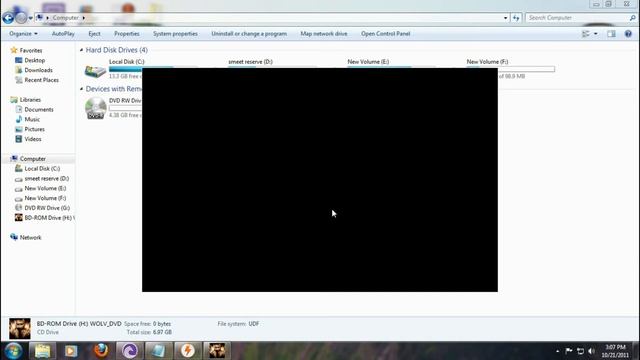640x360 pixels.
Task: Open the Music library
Action: [32, 119]
